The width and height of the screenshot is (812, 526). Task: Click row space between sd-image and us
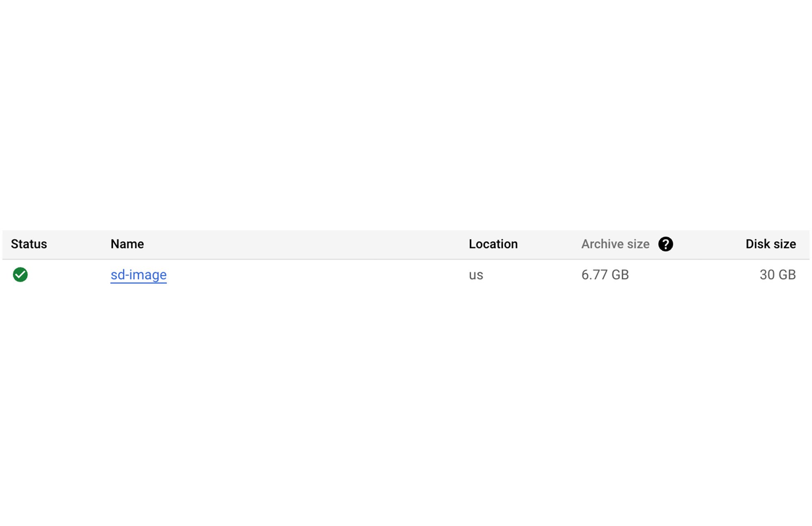(317, 275)
